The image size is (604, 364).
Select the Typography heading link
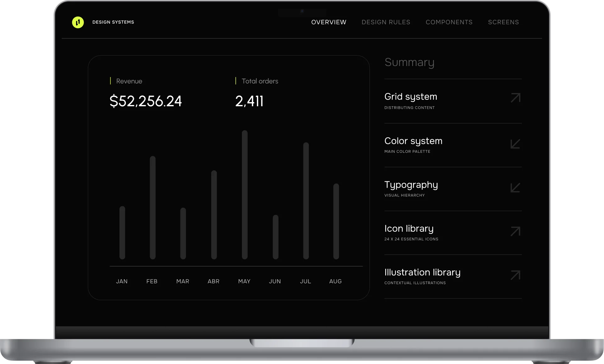tap(411, 185)
